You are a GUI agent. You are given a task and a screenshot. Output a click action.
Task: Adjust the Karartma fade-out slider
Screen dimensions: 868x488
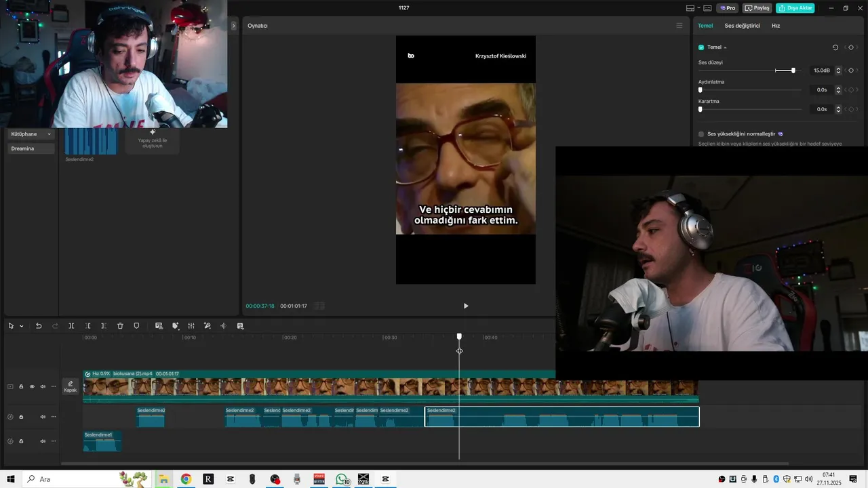[701, 109]
